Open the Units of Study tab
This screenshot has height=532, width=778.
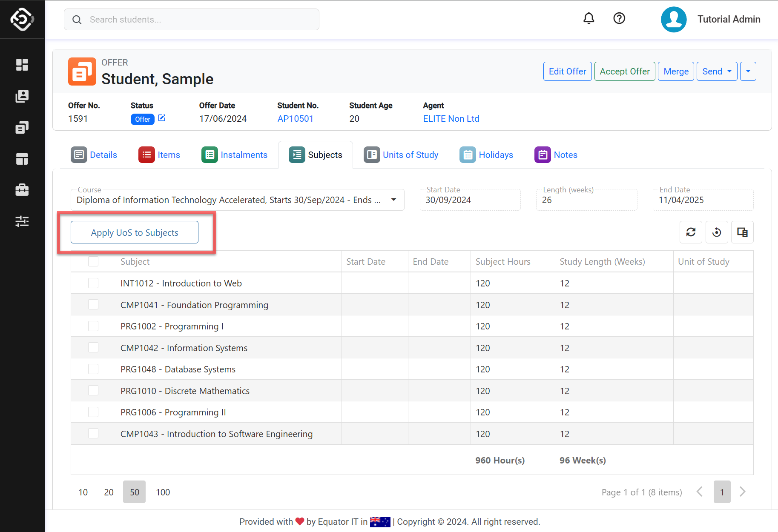coord(401,155)
